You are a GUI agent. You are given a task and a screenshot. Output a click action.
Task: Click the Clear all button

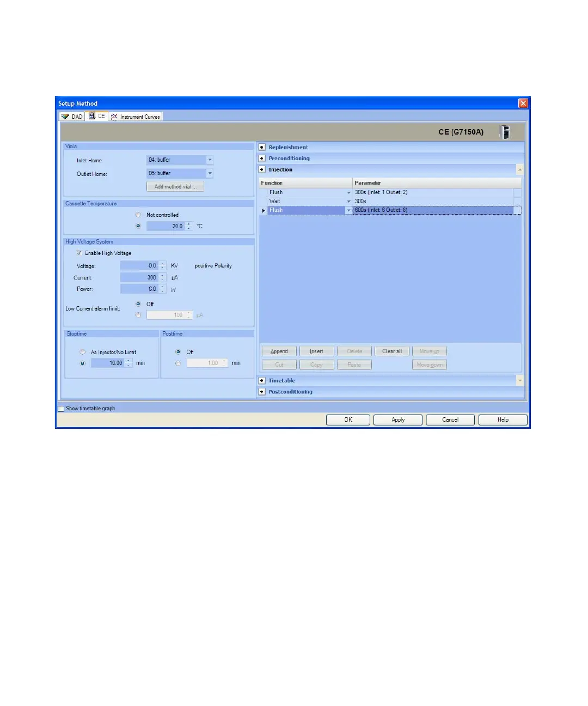(392, 351)
